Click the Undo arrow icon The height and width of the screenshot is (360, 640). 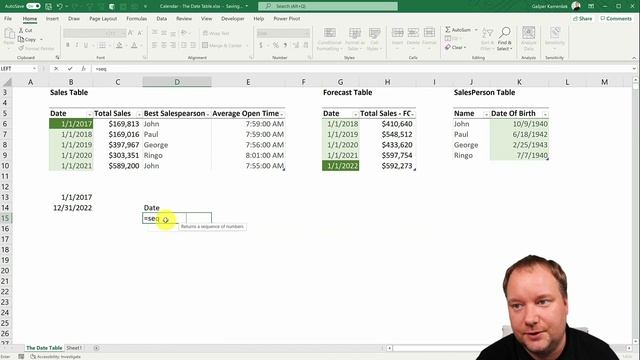click(x=60, y=6)
